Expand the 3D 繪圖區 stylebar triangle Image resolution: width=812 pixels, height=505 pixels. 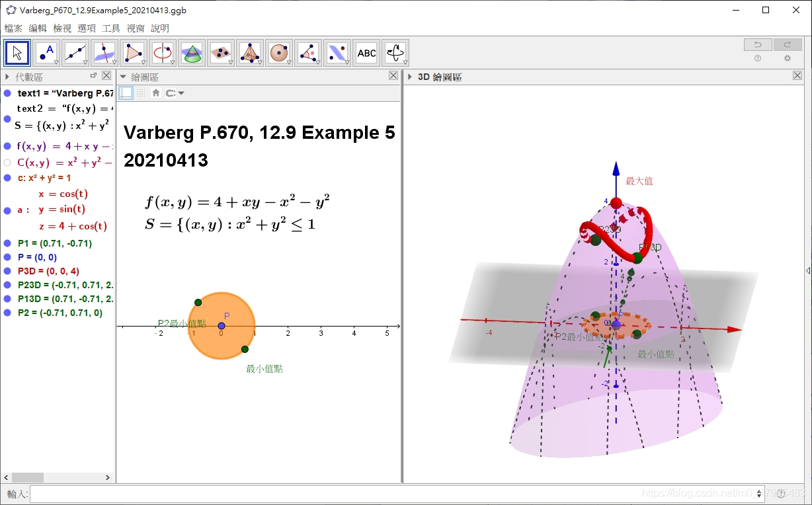(x=409, y=77)
